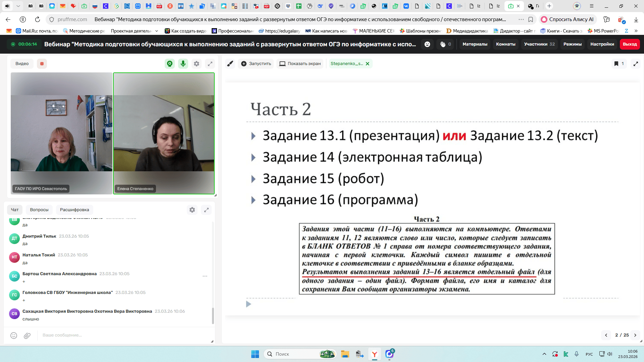Viewport: 644px width, 362px height.
Task: Expand the video panel to fullscreen
Action: pos(210,64)
